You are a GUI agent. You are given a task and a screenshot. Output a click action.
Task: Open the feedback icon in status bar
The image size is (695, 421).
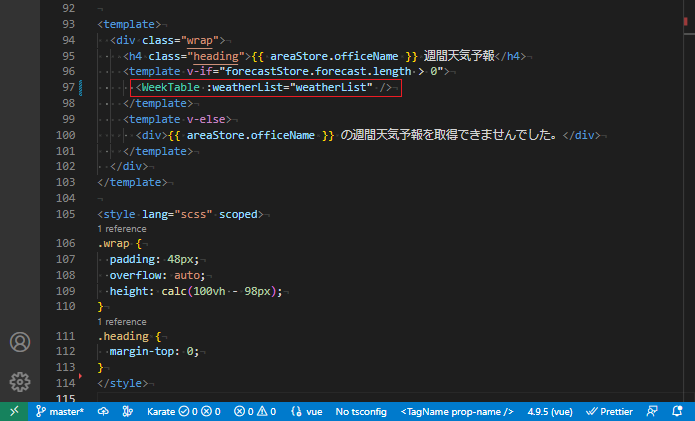[x=652, y=411]
